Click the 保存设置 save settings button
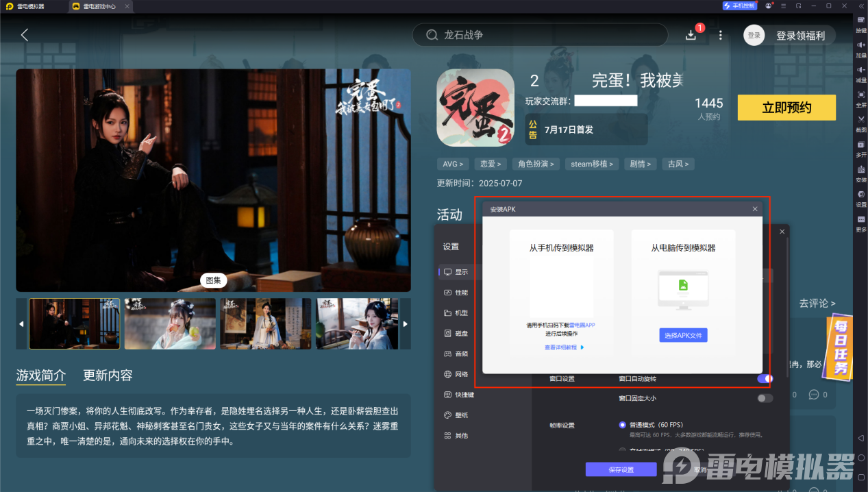Image resolution: width=868 pixels, height=492 pixels. (x=621, y=469)
